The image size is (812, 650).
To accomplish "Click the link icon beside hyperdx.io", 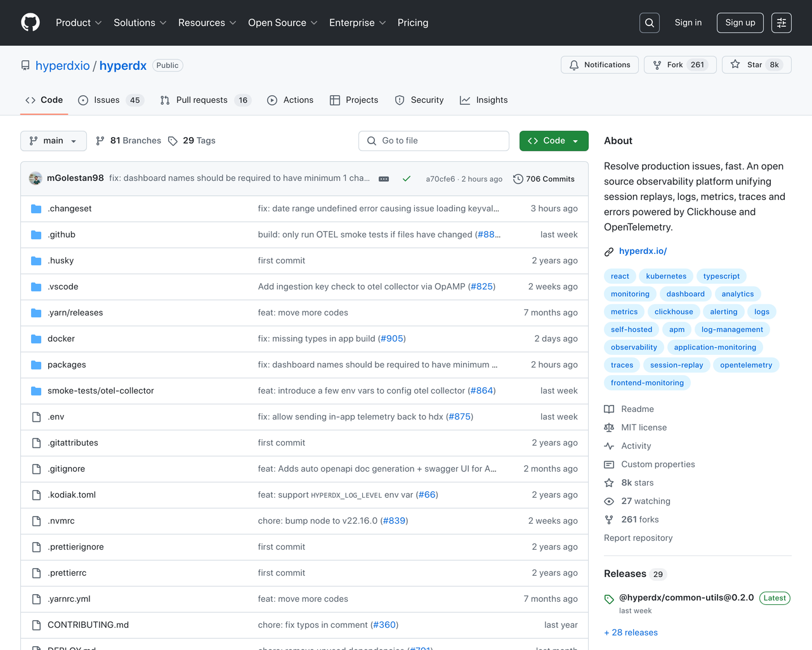I will click(x=609, y=252).
